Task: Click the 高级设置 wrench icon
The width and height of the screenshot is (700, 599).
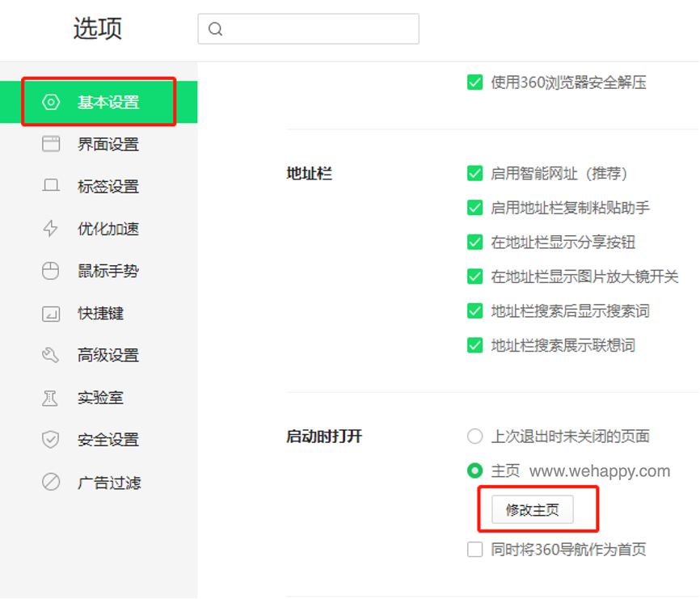Action: pyautogui.click(x=51, y=356)
